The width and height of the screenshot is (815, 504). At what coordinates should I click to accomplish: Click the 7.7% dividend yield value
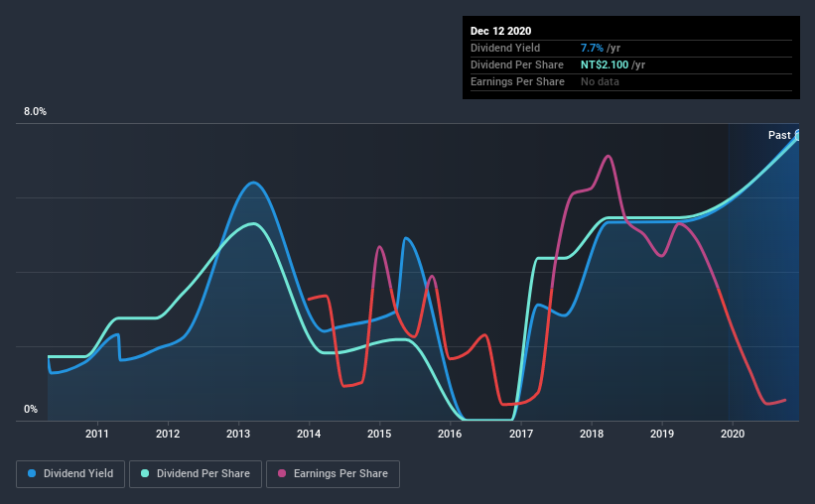click(592, 48)
